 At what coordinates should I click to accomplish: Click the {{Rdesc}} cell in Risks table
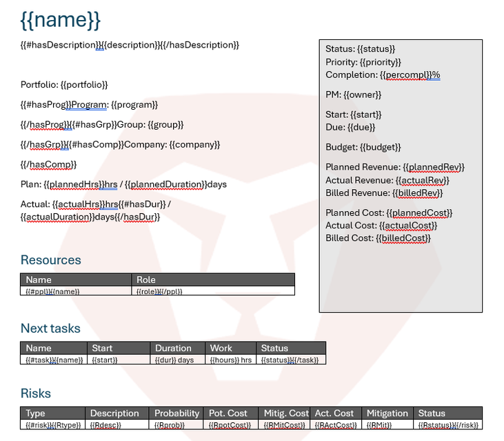coord(105,424)
